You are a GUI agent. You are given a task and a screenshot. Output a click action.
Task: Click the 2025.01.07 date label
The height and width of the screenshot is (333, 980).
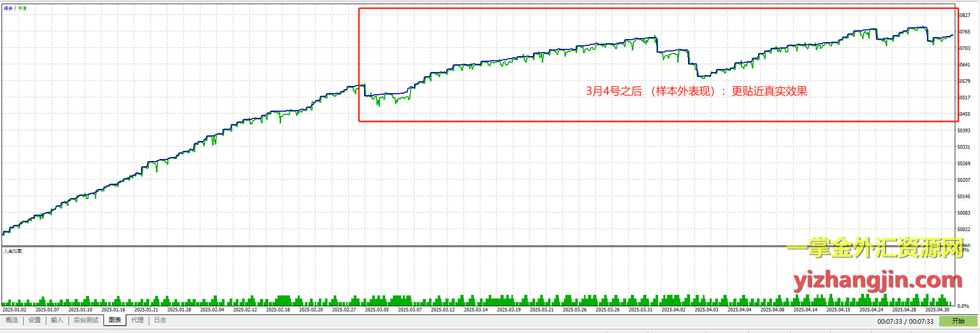pos(47,310)
